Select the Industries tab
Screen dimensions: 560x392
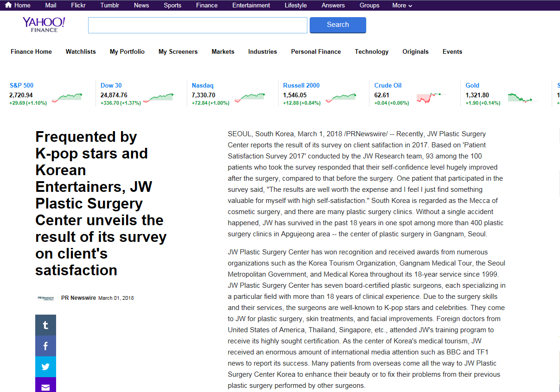[x=262, y=51]
